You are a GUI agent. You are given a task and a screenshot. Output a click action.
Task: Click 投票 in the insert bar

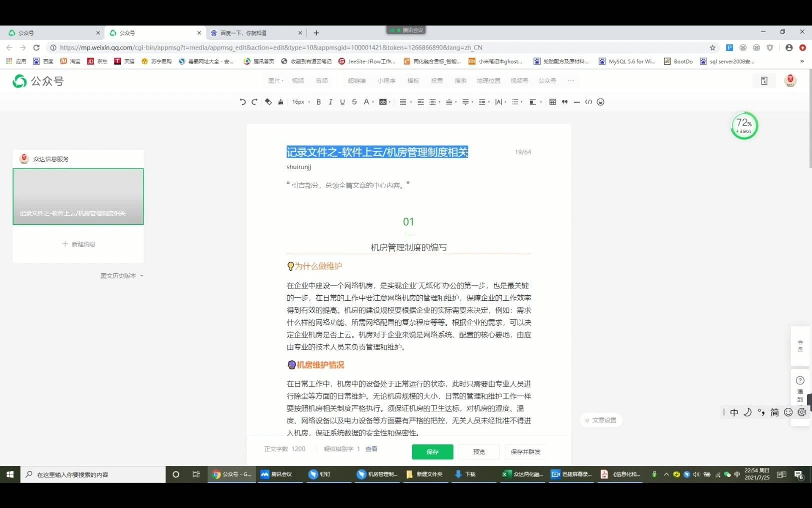click(437, 81)
